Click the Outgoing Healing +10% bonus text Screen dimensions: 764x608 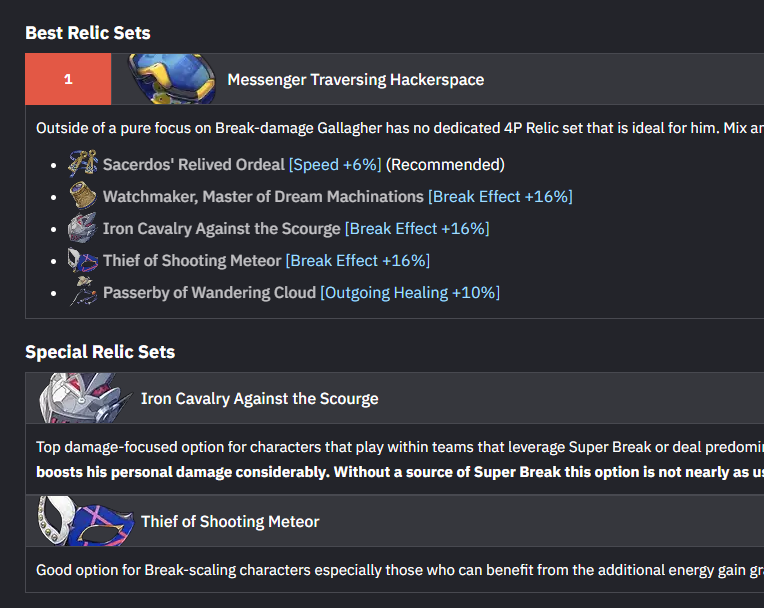click(x=410, y=293)
